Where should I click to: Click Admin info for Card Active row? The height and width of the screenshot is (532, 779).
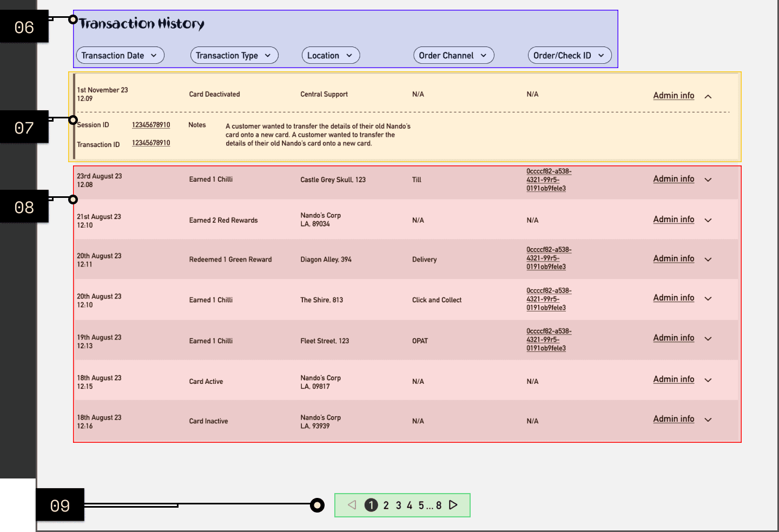tap(674, 379)
